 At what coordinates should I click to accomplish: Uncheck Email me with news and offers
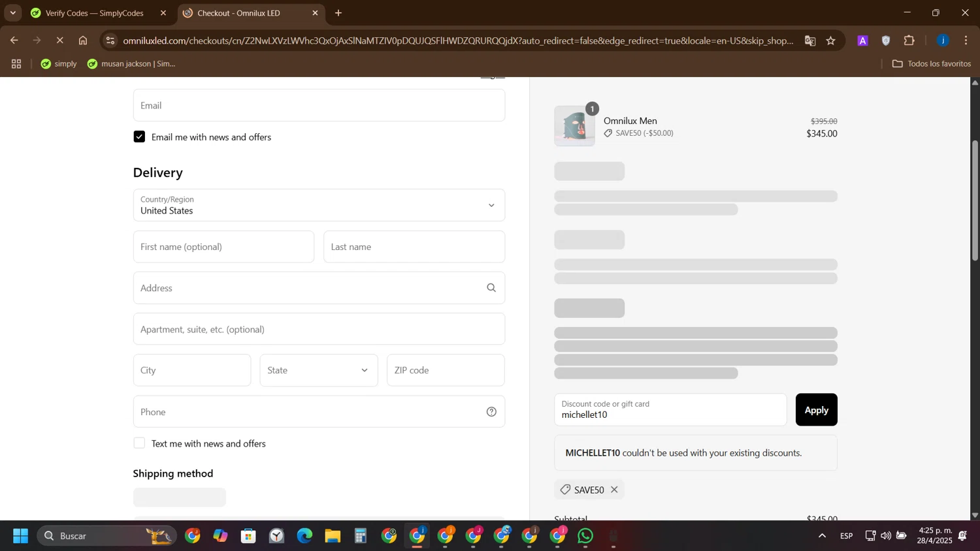139,136
